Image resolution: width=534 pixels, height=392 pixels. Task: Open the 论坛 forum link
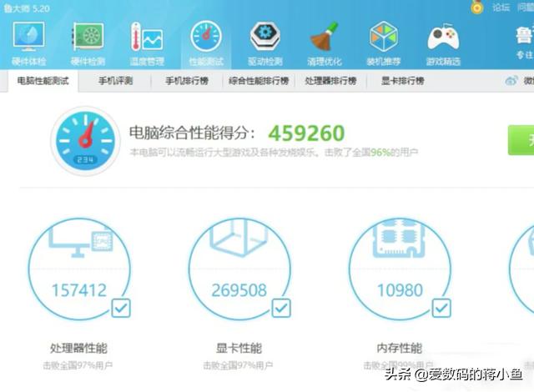point(501,8)
